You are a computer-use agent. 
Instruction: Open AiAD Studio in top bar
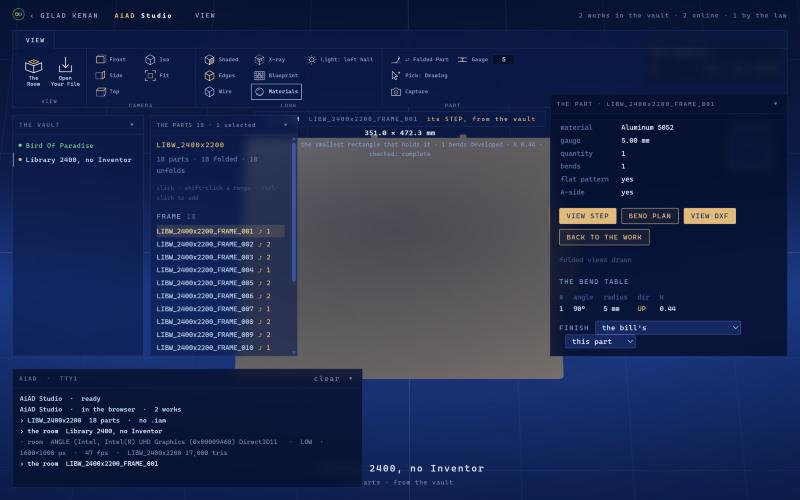(143, 16)
